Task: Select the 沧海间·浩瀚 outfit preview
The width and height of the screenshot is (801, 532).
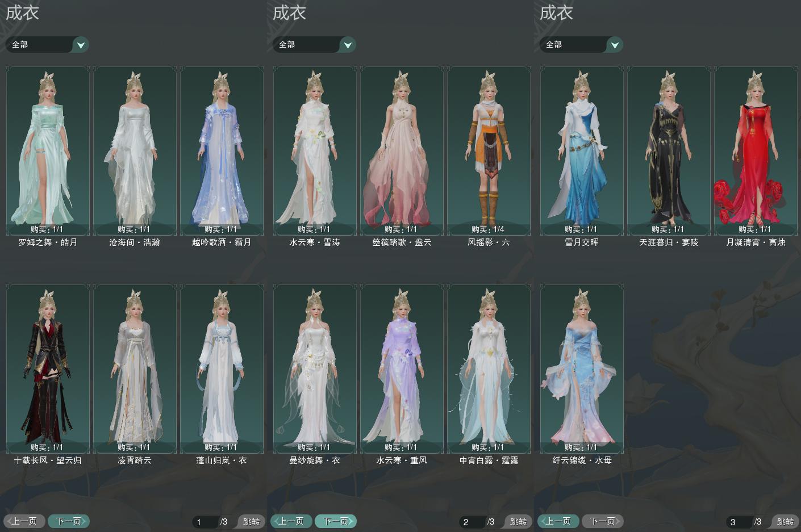Action: [x=135, y=150]
